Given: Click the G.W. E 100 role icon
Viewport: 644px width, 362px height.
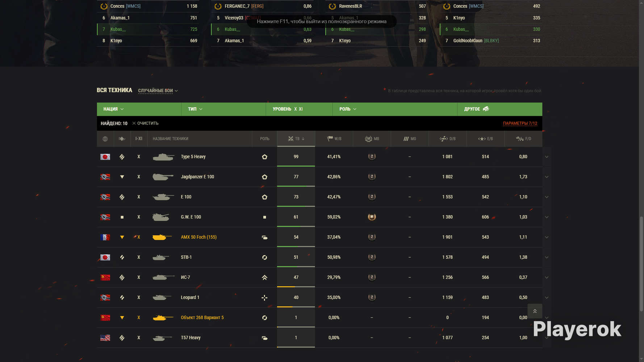Looking at the screenshot, I should pos(265,217).
